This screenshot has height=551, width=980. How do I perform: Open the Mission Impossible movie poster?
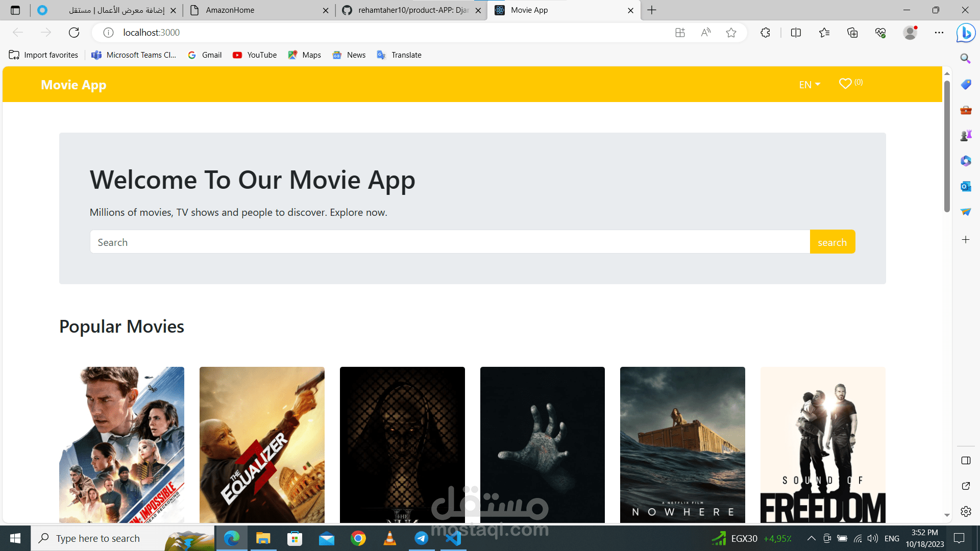[x=121, y=445]
